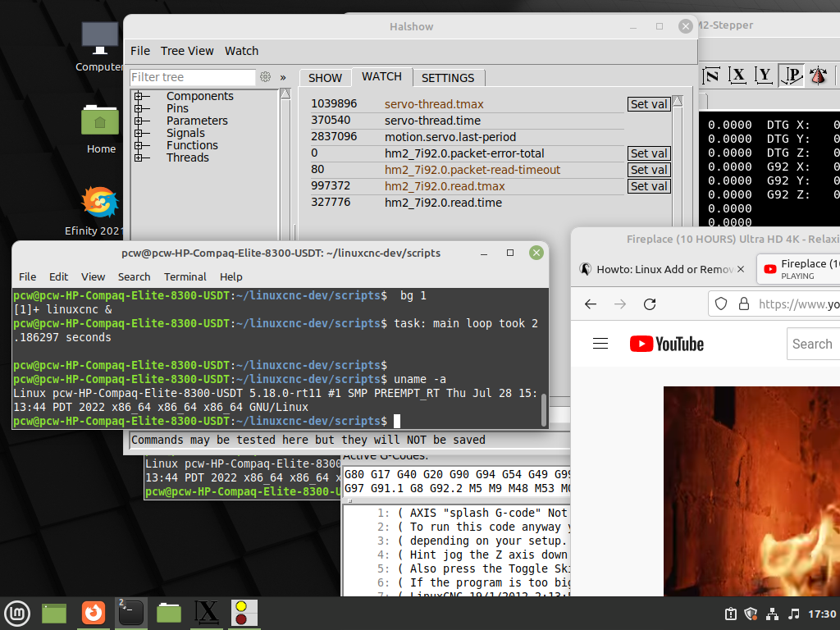This screenshot has width=840, height=630.
Task: Click the terminal window's vertical scrollbar
Action: (544, 410)
